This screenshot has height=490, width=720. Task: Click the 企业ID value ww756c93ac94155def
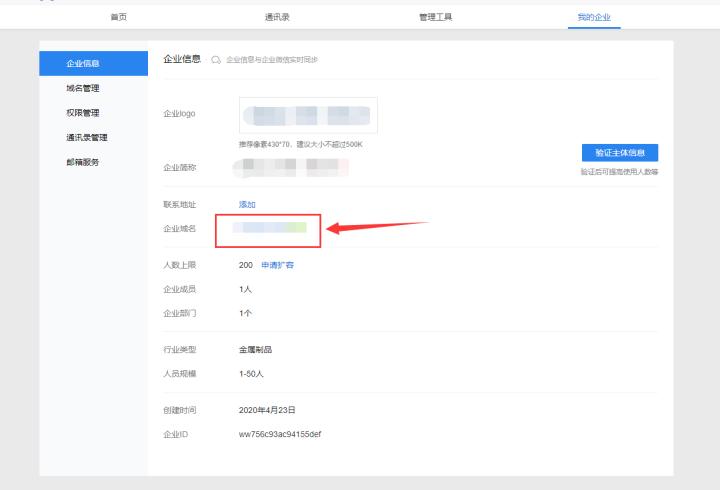pyautogui.click(x=280, y=434)
